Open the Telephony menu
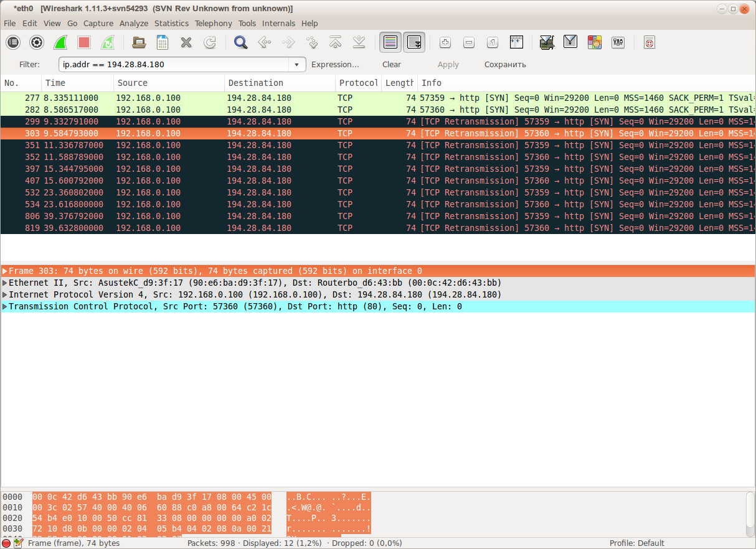Image resolution: width=756 pixels, height=549 pixels. 213,23
